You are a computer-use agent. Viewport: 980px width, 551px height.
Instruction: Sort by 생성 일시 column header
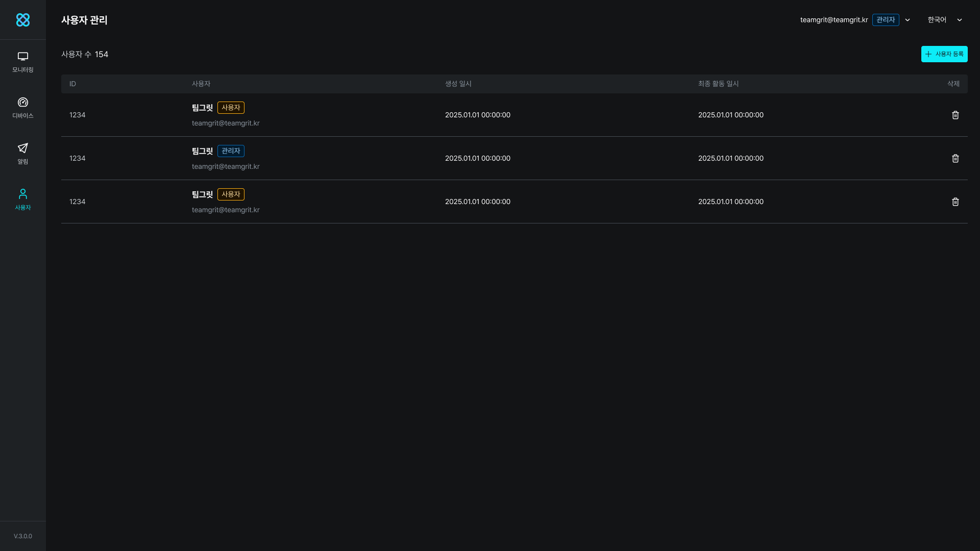[x=458, y=84]
